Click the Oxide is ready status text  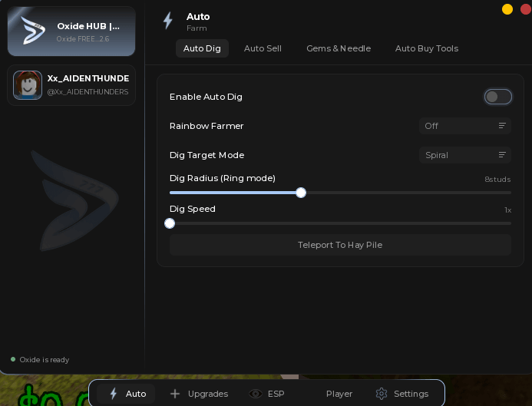pos(45,359)
